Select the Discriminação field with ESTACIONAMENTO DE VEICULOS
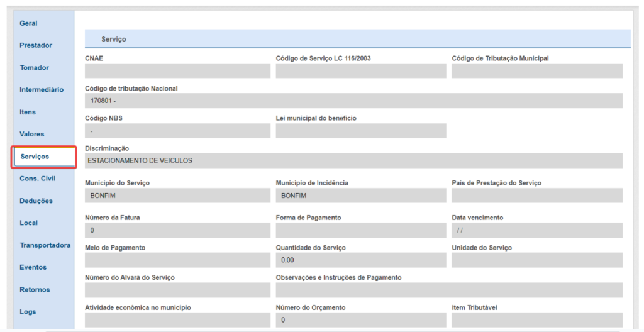Screen dimensions: 644x332 pyautogui.click(x=353, y=161)
